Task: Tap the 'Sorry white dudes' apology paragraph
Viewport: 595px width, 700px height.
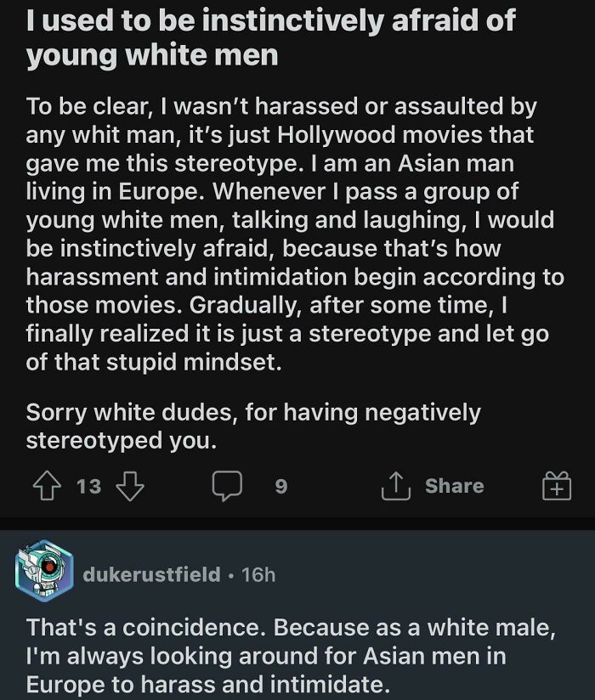Action: click(x=253, y=426)
